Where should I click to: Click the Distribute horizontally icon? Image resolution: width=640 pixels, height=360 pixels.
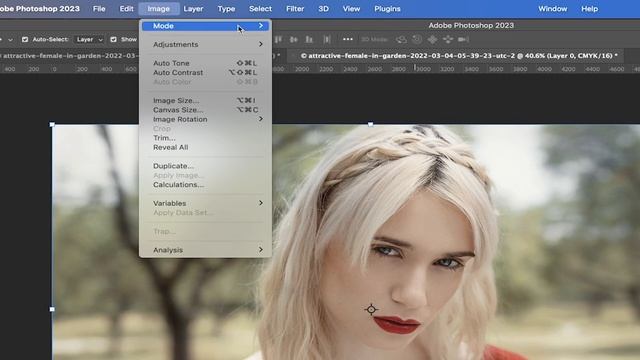click(x=327, y=40)
